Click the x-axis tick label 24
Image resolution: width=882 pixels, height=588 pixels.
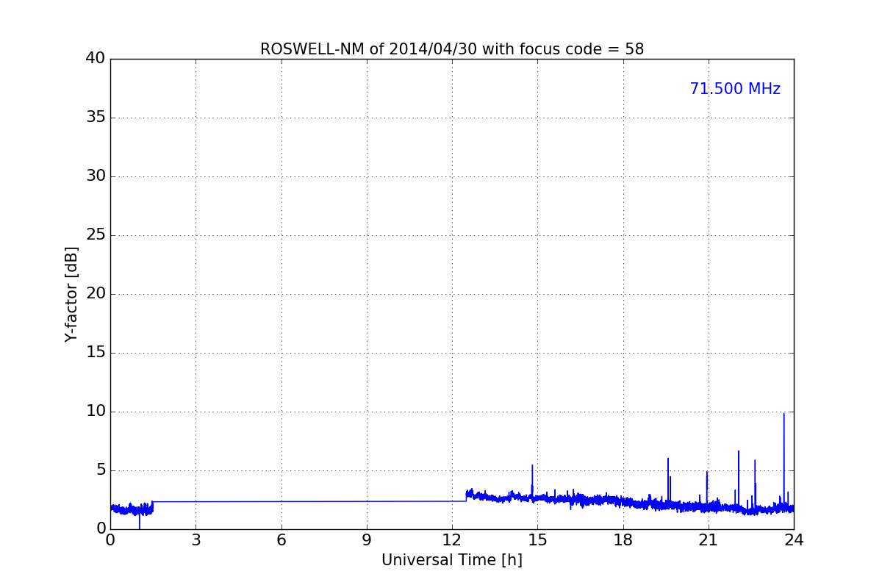[794, 540]
